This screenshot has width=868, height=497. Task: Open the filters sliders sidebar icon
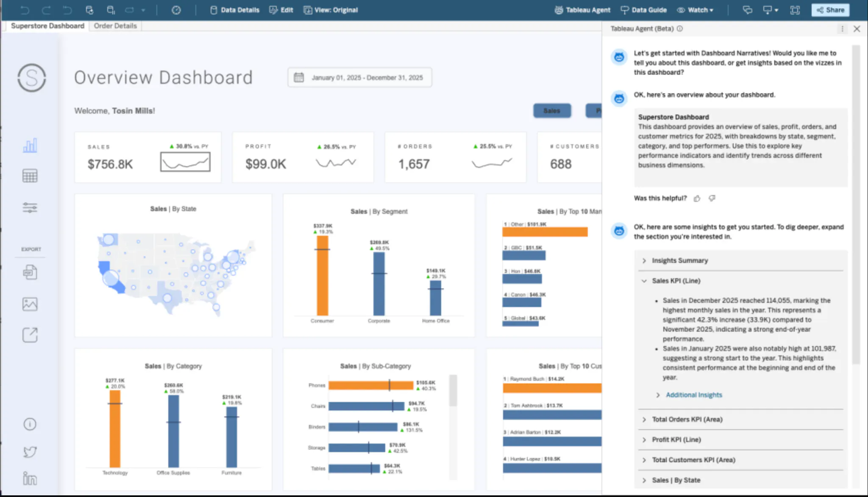pyautogui.click(x=30, y=207)
